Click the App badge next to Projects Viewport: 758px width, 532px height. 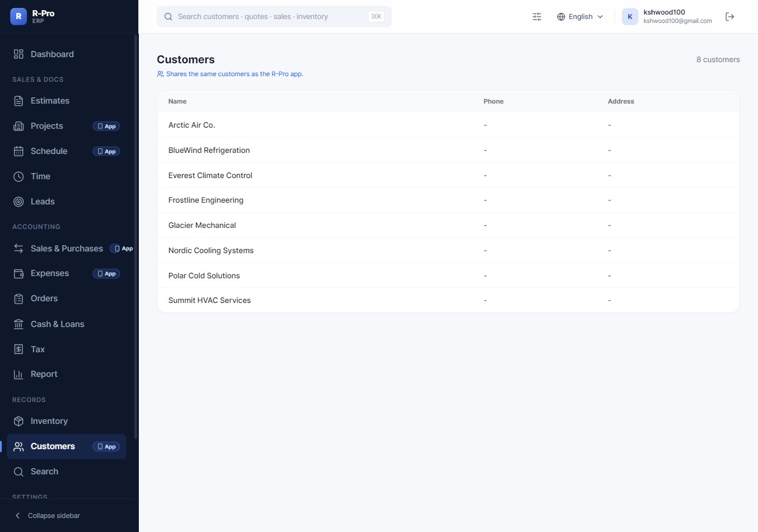(x=106, y=127)
